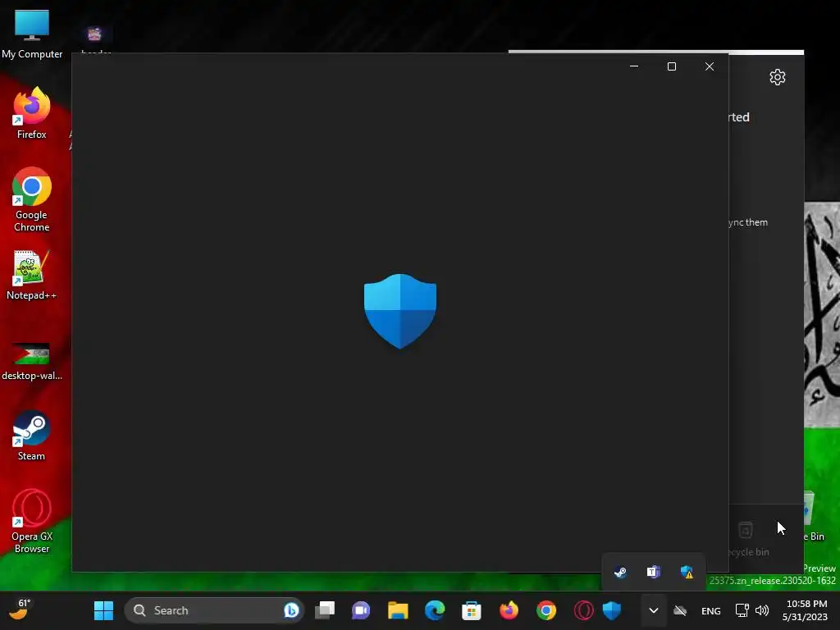Open Google Chrome desktop shortcut
This screenshot has width=840, height=630.
pyautogui.click(x=32, y=200)
